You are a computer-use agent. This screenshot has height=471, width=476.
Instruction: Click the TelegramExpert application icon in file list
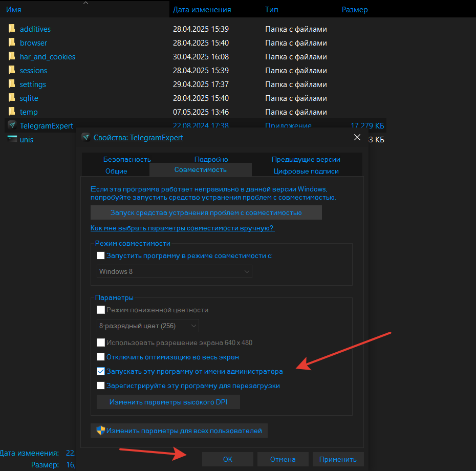point(12,125)
